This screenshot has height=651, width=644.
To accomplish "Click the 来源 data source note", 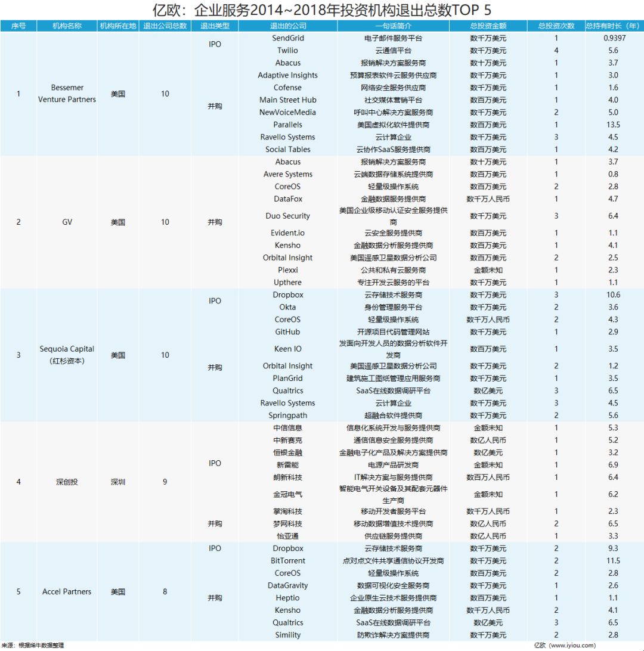I will point(32,645).
